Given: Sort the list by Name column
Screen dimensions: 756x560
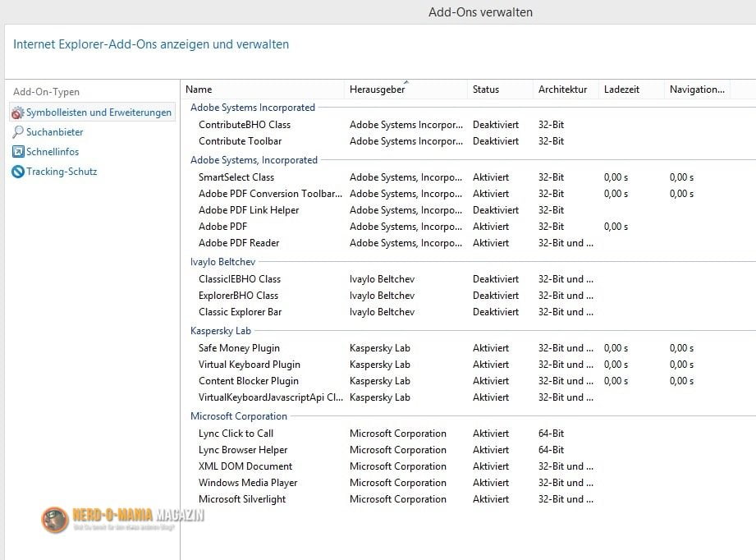Looking at the screenshot, I should 263,90.
